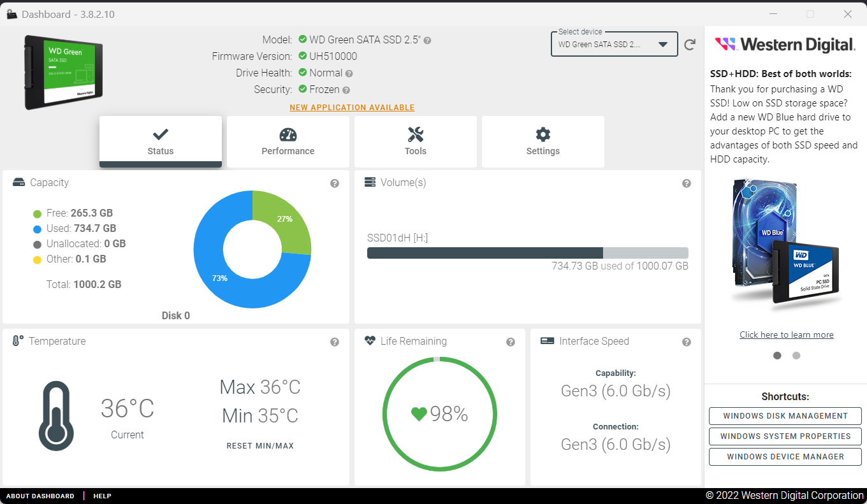The image size is (867, 504).
Task: Click the SSD01dH volume usage bar
Action: [528, 253]
